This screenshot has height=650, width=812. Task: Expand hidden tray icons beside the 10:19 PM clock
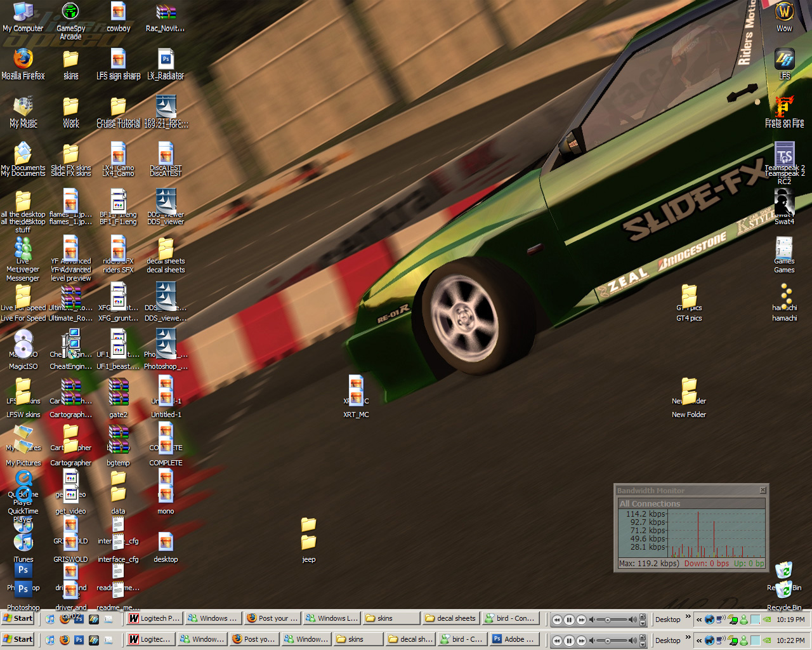click(699, 620)
